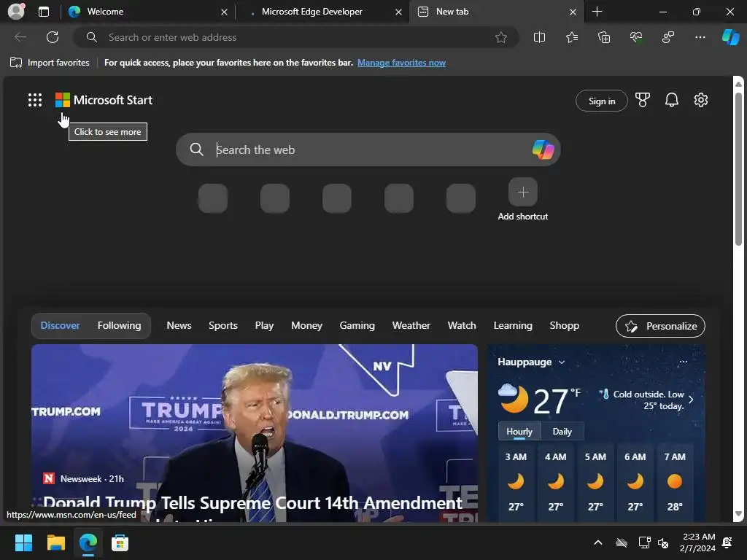Open File Explorer from taskbar

point(55,542)
